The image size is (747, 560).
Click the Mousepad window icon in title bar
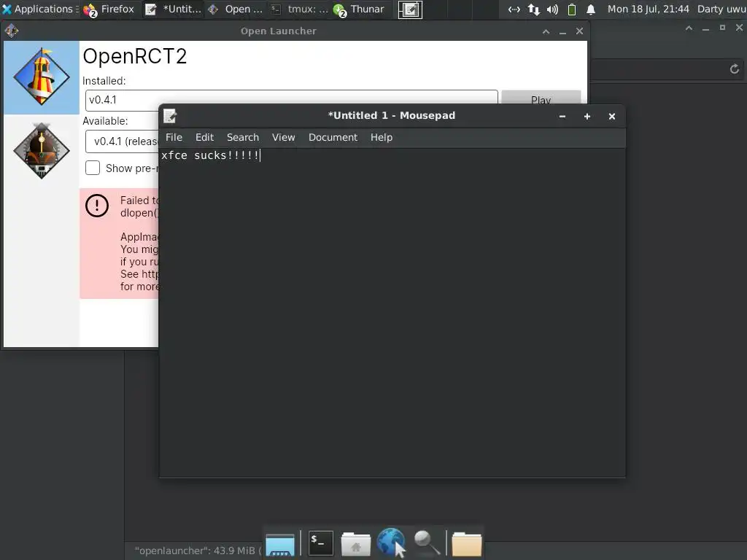point(170,116)
